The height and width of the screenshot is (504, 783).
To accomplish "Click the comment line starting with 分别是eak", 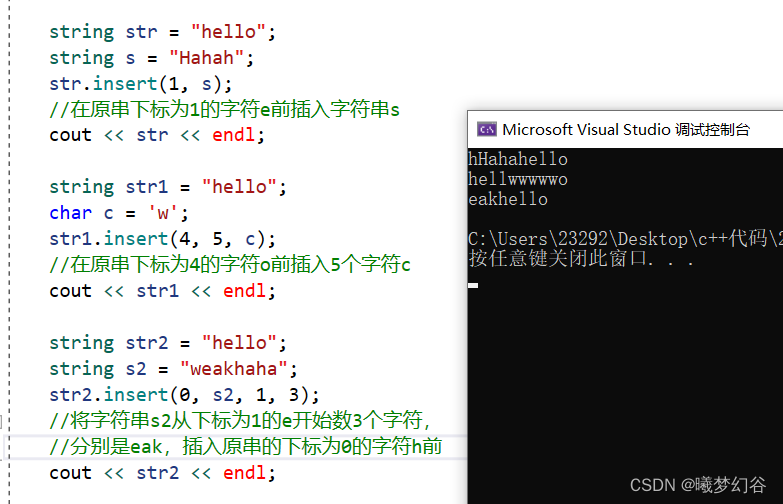I will pyautogui.click(x=246, y=447).
